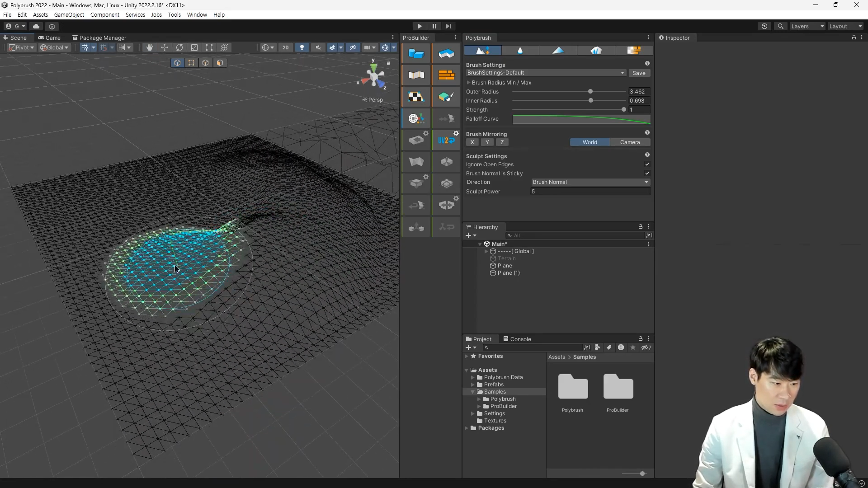The height and width of the screenshot is (488, 868).
Task: Expand Brush Radius Min / Max foldout
Action: click(x=469, y=83)
